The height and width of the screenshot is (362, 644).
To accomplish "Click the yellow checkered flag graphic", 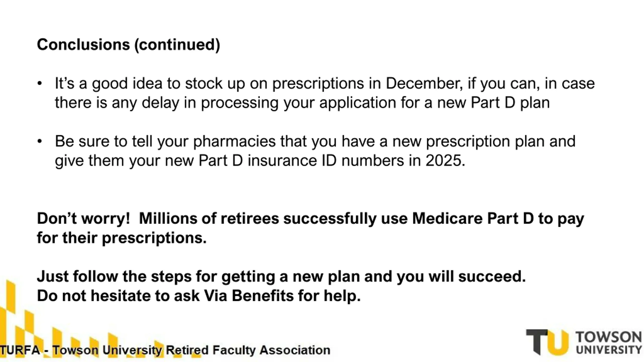I will [x=101, y=319].
